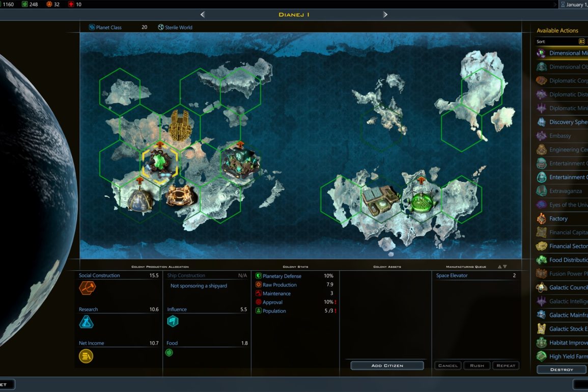This screenshot has width=588, height=392.
Task: Click the 'Not sponsoring a shipyard' text
Action: point(199,286)
